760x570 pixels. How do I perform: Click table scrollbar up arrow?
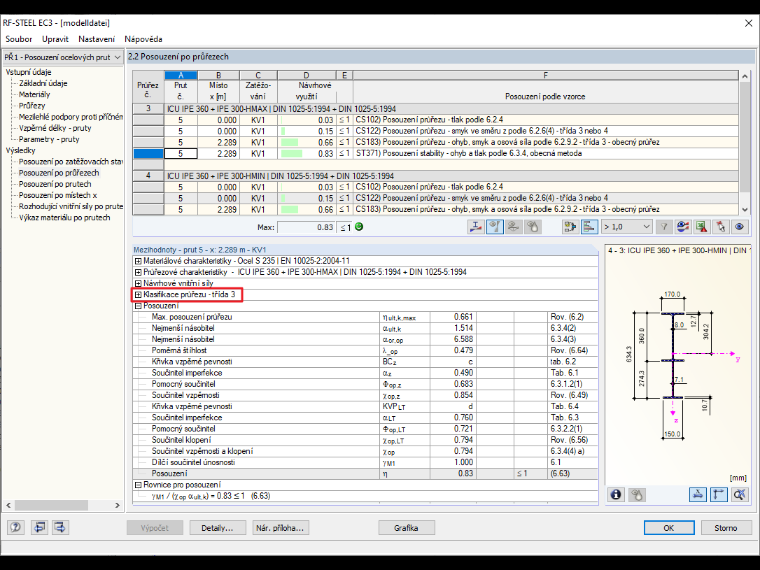745,77
